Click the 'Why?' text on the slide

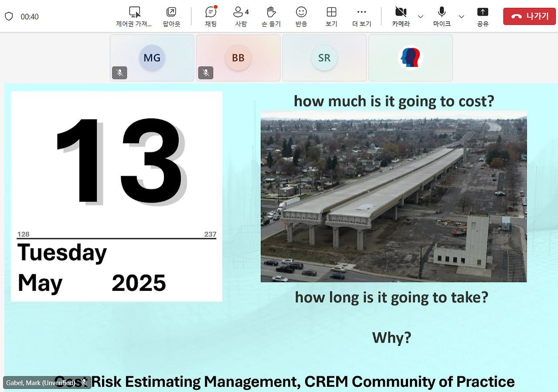[391, 337]
